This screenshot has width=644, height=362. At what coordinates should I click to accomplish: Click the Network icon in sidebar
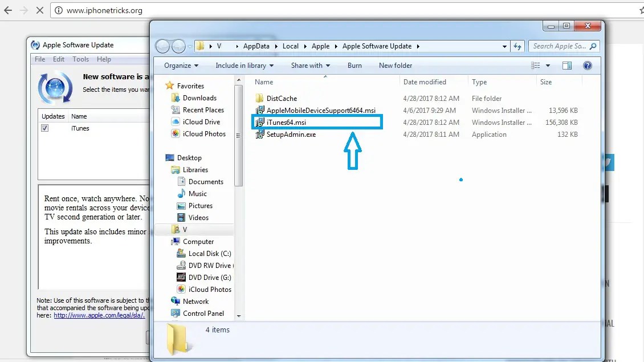[176, 301]
